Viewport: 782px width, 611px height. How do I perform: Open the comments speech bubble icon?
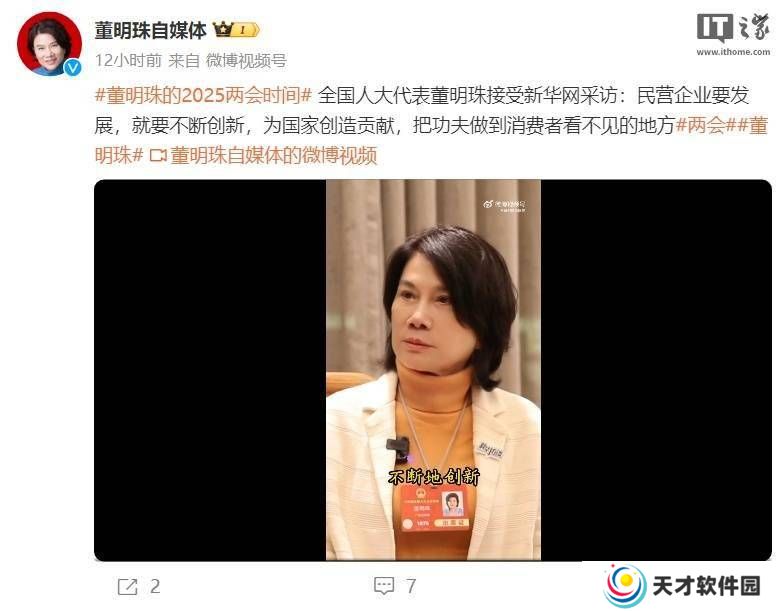tap(384, 586)
